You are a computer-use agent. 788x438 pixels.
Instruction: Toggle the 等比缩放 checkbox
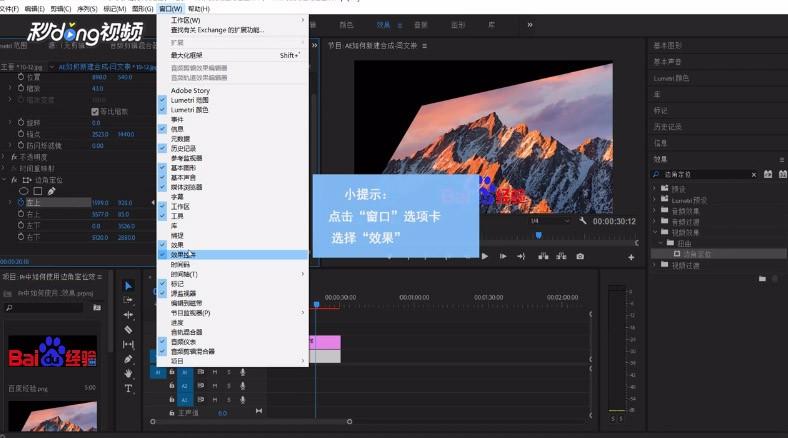coord(95,112)
